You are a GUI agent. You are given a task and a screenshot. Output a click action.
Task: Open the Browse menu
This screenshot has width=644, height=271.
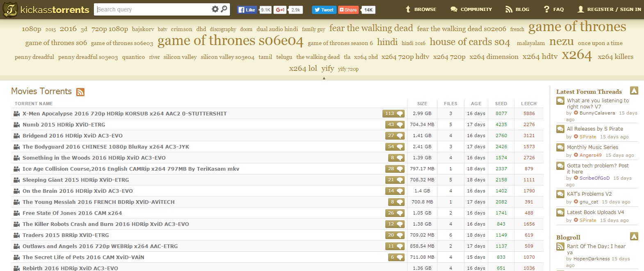421,9
